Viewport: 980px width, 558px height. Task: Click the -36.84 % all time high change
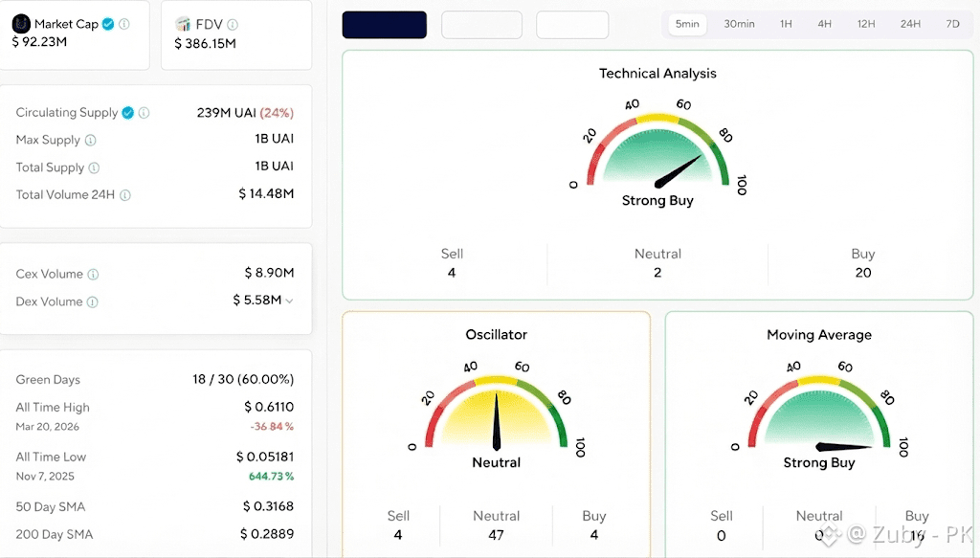point(272,426)
